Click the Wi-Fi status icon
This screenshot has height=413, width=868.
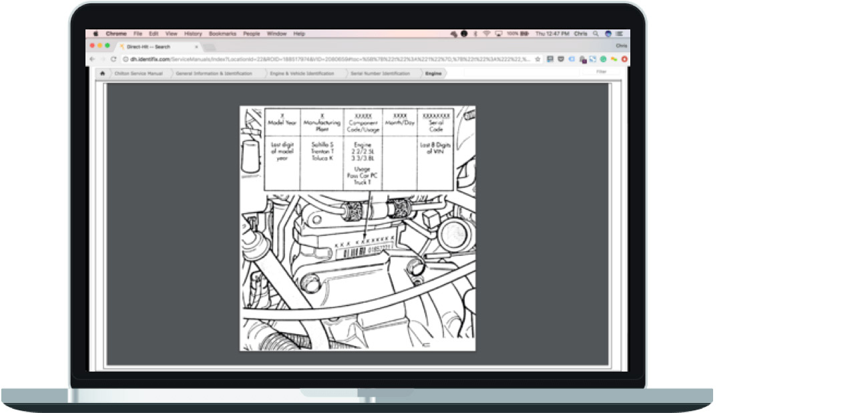coord(487,33)
